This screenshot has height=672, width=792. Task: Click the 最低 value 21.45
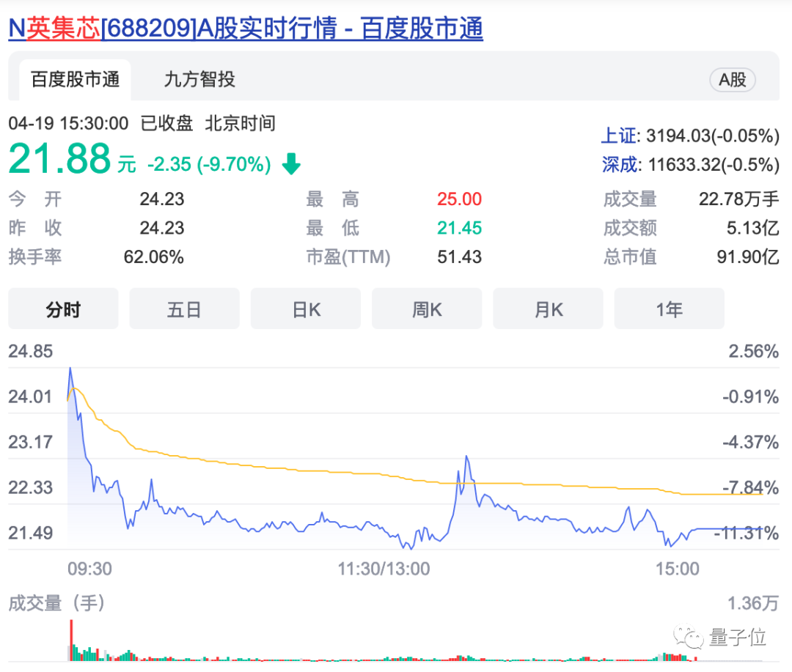(459, 228)
